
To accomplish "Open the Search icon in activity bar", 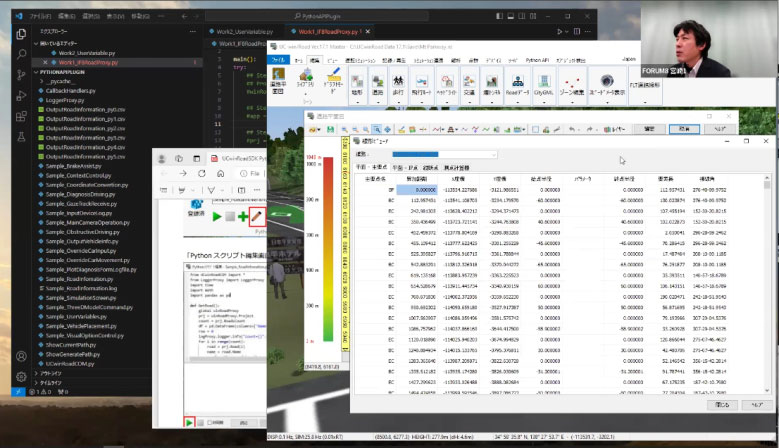I will (x=20, y=54).
